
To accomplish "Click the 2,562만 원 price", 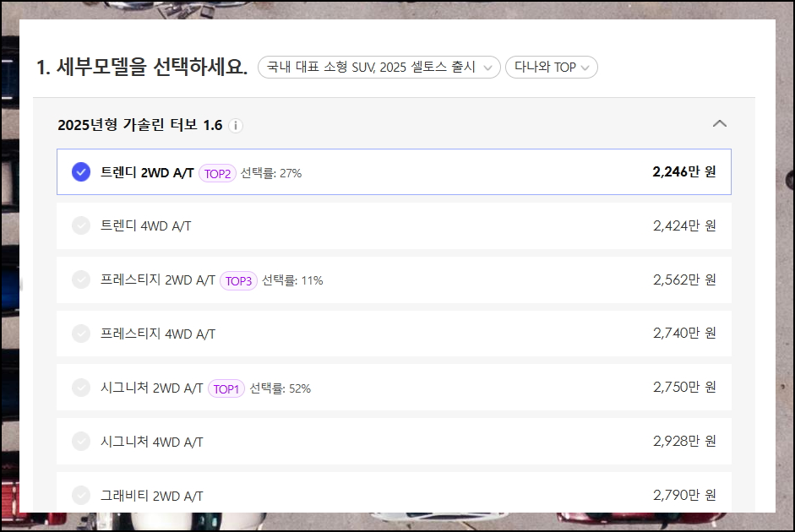I will (x=684, y=280).
